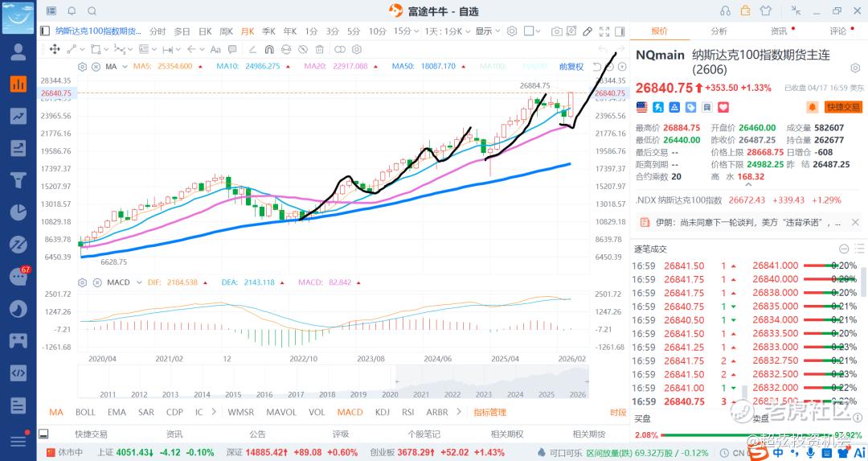Click 2020 on the chart timeline navigator
The width and height of the screenshot is (868, 461).
pyautogui.click(x=390, y=394)
